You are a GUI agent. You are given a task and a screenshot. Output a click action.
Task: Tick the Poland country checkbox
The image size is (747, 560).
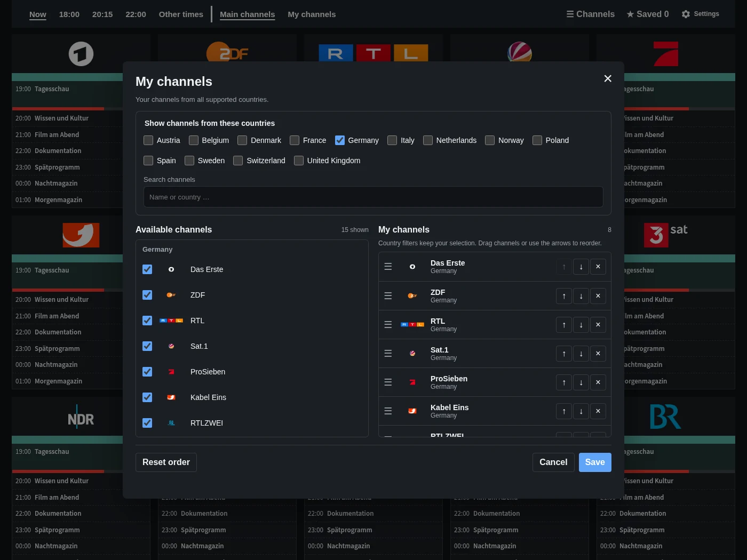(537, 140)
